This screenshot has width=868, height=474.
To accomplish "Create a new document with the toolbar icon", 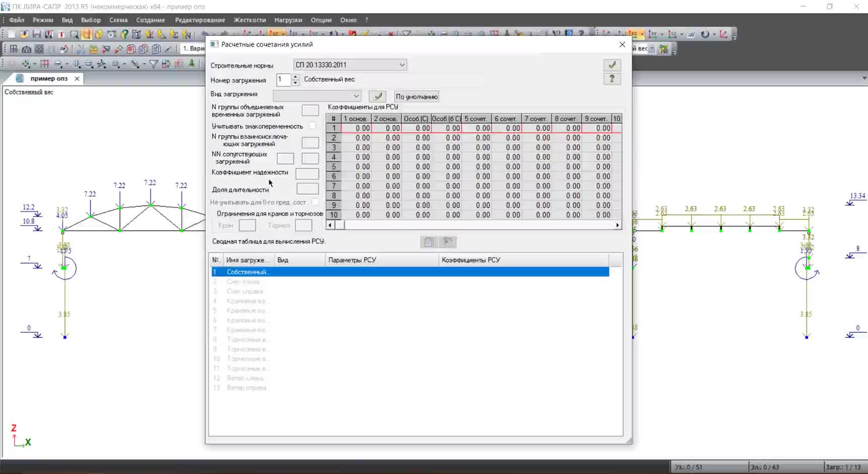I will pyautogui.click(x=12, y=34).
